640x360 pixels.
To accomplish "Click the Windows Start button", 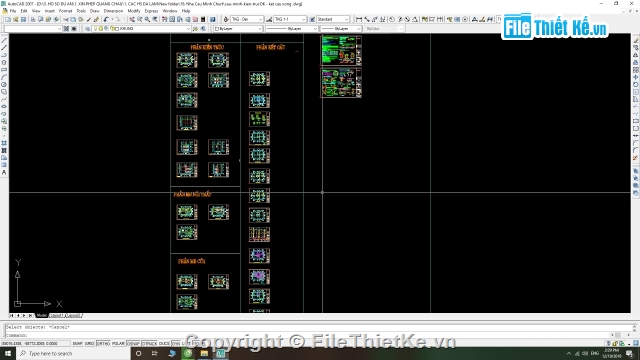I will click(x=8, y=353).
